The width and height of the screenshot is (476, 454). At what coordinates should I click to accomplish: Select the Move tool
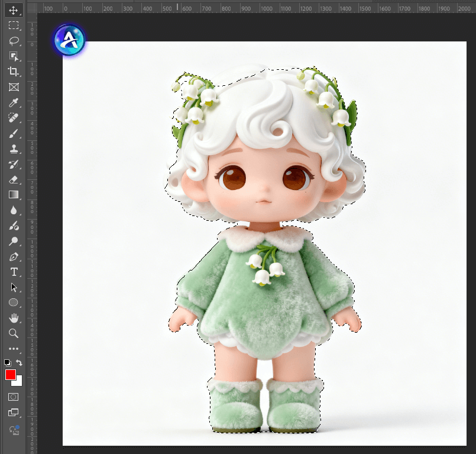coord(14,10)
